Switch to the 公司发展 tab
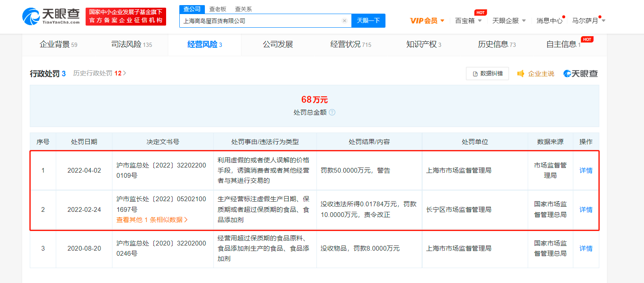This screenshot has height=283, width=644. [x=278, y=44]
